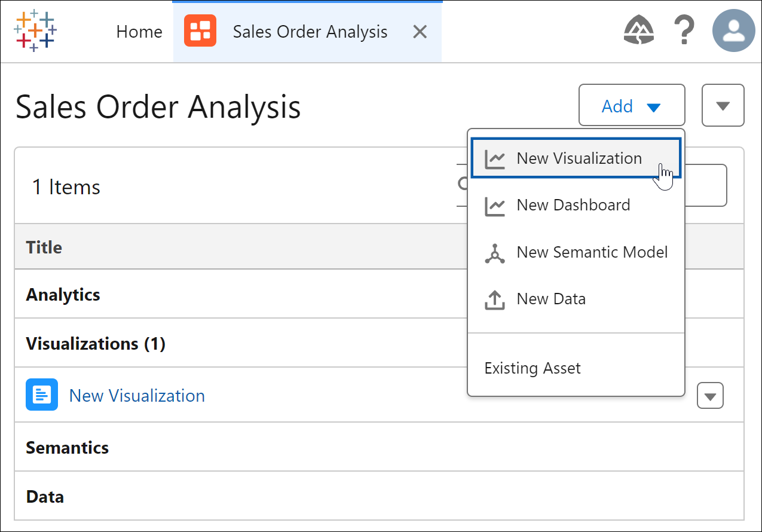762x532 pixels.
Task: Expand the Semantics section
Action: click(x=67, y=447)
